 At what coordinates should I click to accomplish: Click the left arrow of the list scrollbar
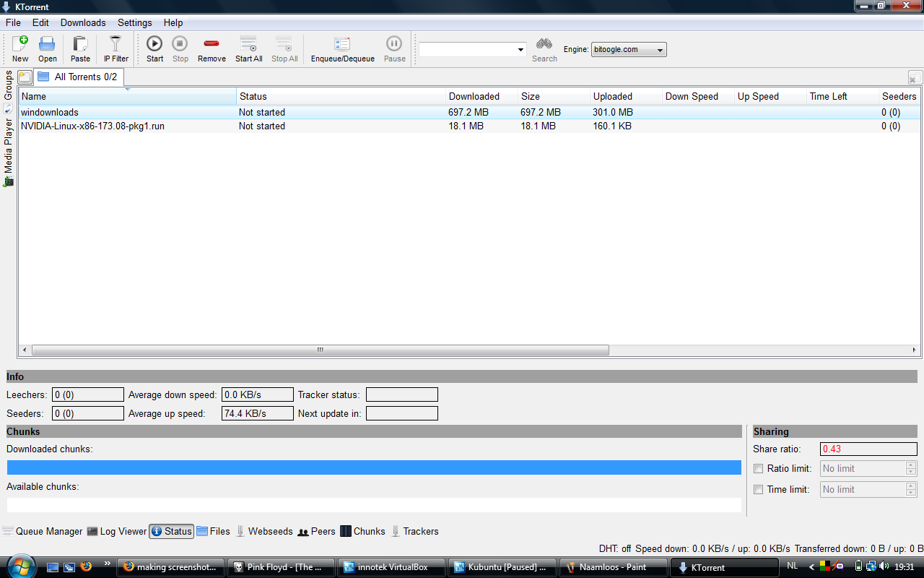point(25,350)
